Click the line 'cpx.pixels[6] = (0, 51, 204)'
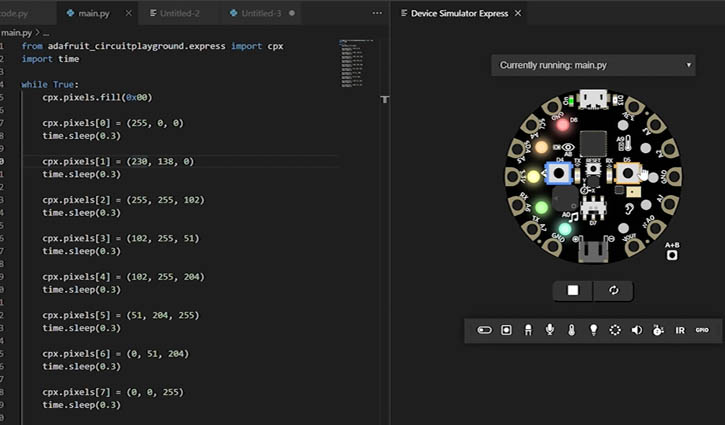The image size is (725, 425). point(116,353)
